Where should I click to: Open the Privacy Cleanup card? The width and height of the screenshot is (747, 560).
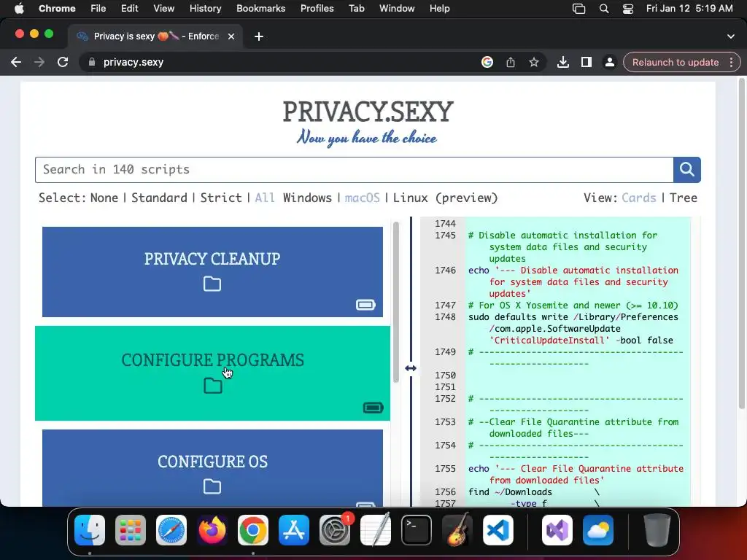coord(212,272)
